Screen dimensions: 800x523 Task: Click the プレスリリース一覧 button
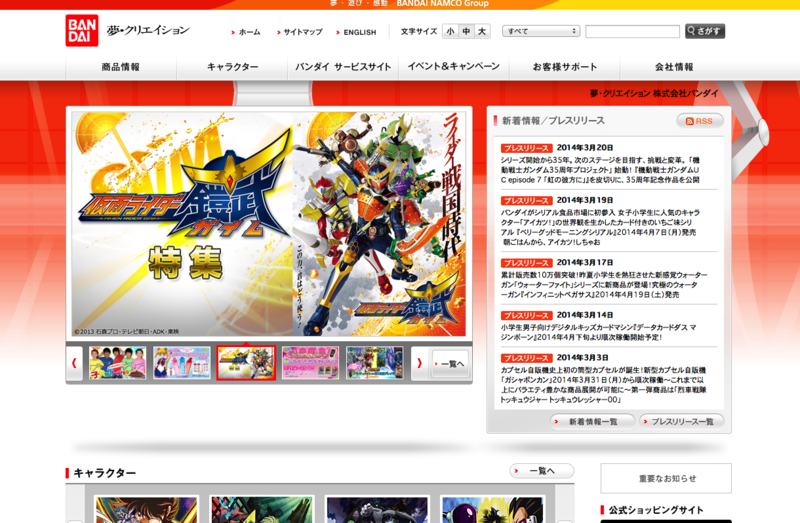point(682,421)
